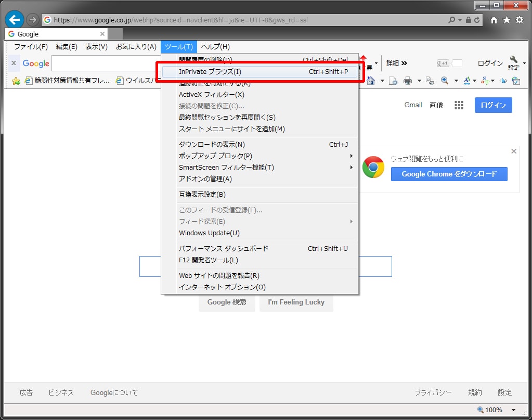Image resolution: width=532 pixels, height=420 pixels.
Task: Click the Google apps grid icon
Action: coord(458,105)
